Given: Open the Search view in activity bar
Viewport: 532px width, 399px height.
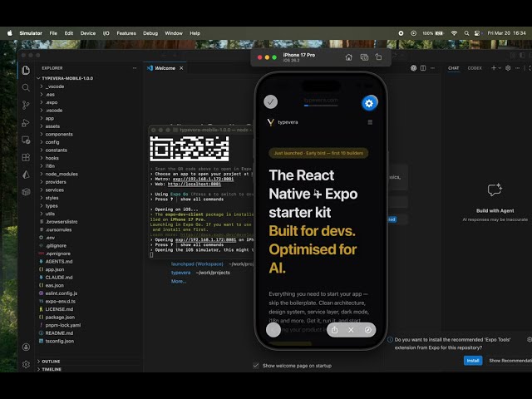Looking at the screenshot, I should 26,88.
